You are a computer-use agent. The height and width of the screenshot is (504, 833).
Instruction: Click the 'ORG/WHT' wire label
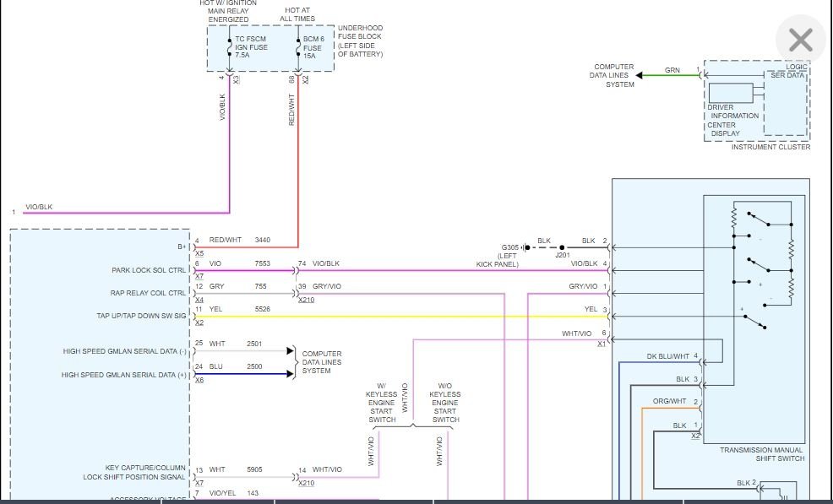(669, 402)
